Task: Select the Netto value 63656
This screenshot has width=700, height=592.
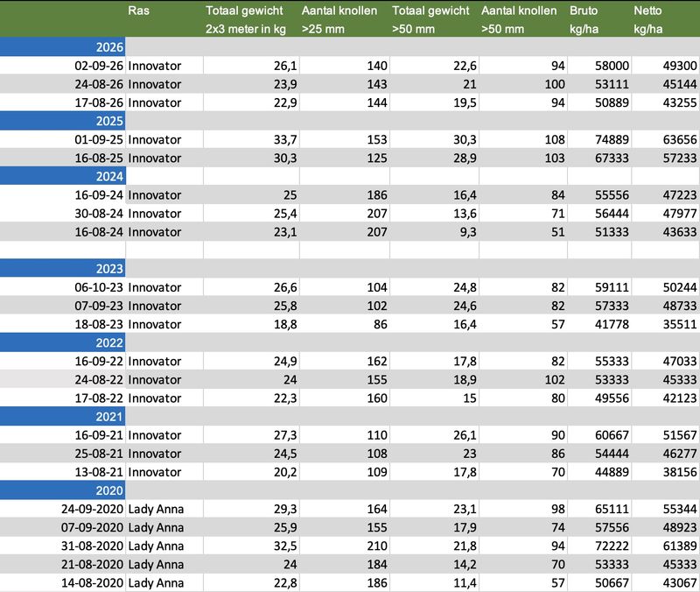Action: click(x=680, y=139)
